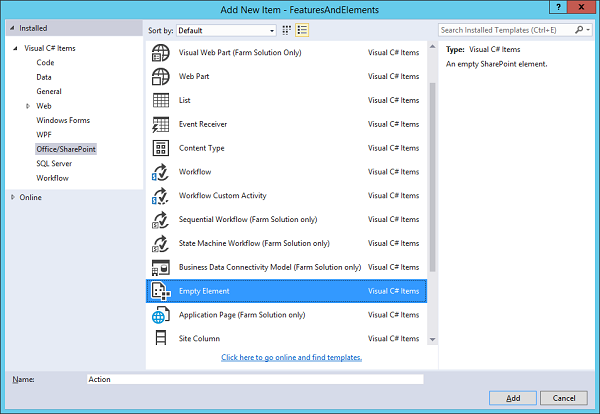The height and width of the screenshot is (414, 600).
Task: Click the Application Page icon
Action: (x=160, y=315)
